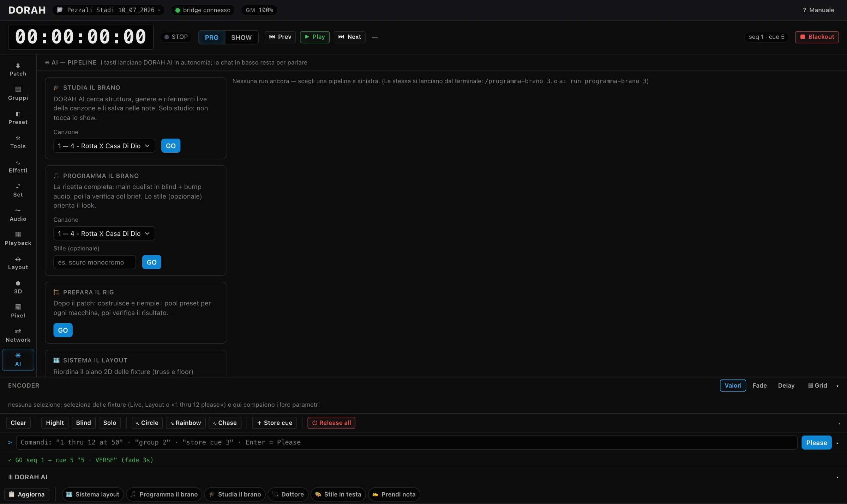Open the Layout sidebar panel

pyautogui.click(x=18, y=263)
